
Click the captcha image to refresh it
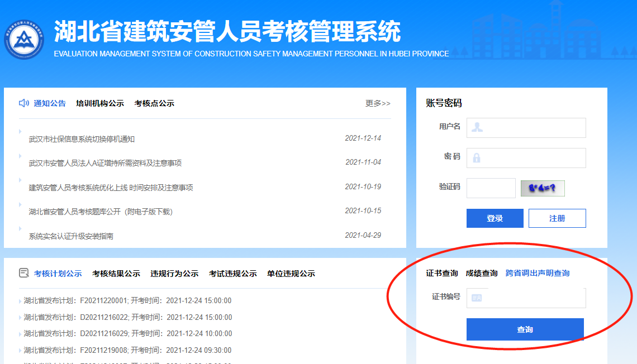coord(542,188)
